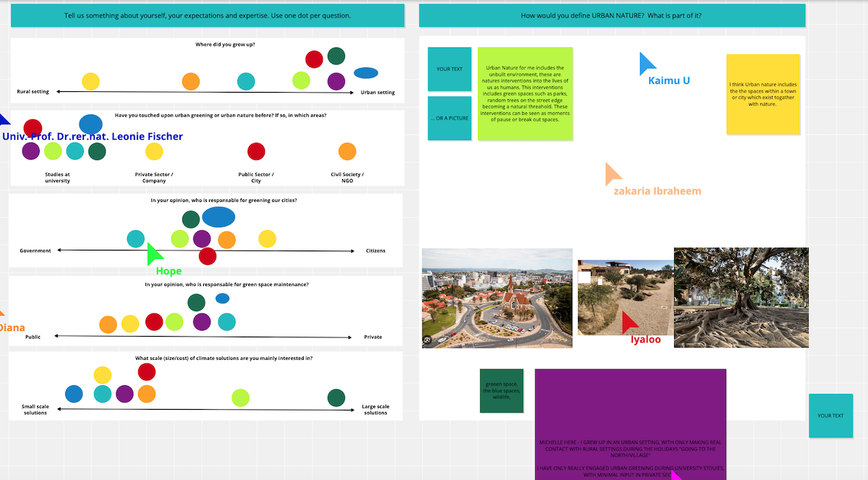This screenshot has height=480, width=868.
Task: Select dark green dot in 'grow up' row
Action: [336, 56]
